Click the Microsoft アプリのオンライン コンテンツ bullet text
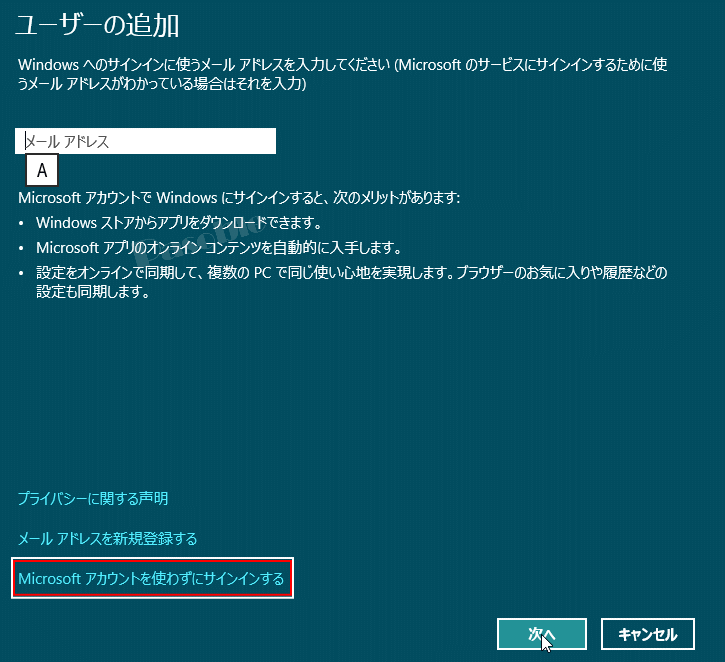The image size is (725, 662). (218, 248)
